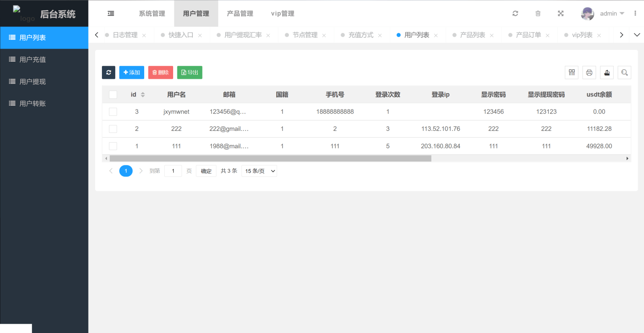This screenshot has width=644, height=333.
Task: Open the print icon above the table
Action: [589, 72]
